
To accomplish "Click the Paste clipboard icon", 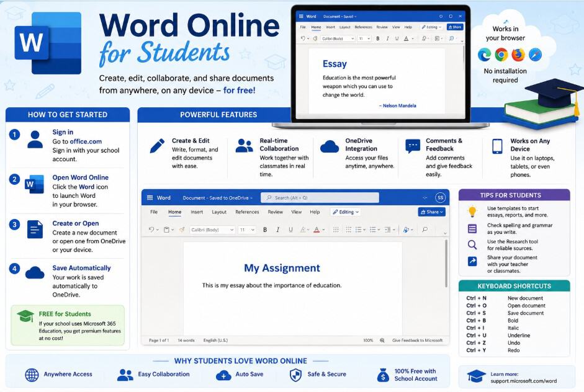I will (x=167, y=229).
